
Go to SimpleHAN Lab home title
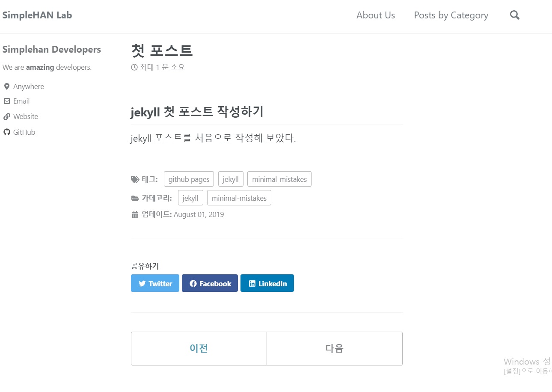(37, 15)
